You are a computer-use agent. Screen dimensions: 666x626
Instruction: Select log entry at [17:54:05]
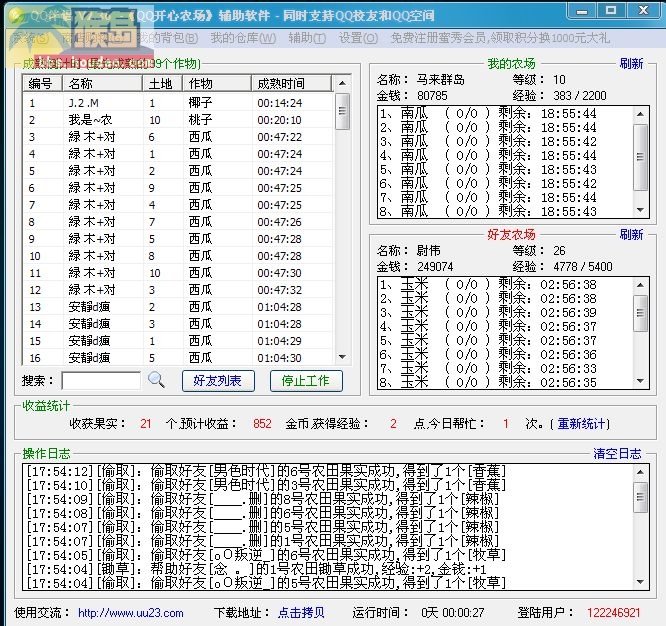(328, 555)
